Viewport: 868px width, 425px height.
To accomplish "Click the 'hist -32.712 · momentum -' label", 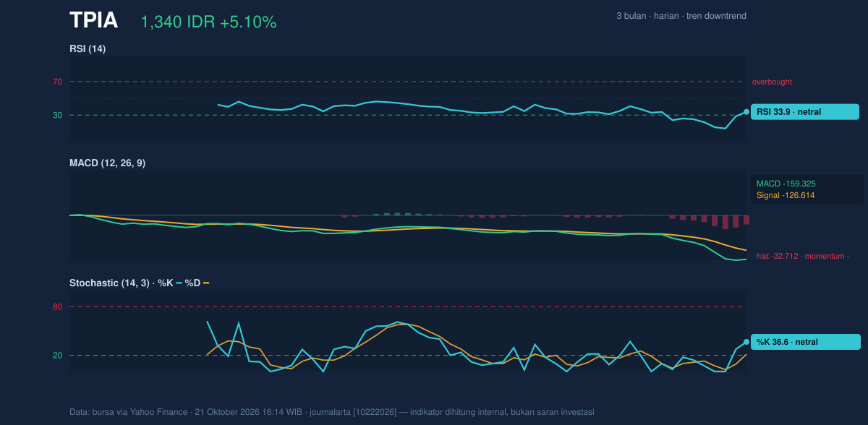I will (x=803, y=256).
